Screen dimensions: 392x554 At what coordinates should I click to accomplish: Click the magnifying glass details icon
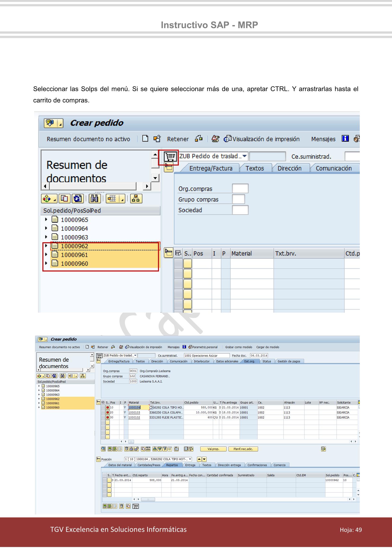(x=103, y=449)
